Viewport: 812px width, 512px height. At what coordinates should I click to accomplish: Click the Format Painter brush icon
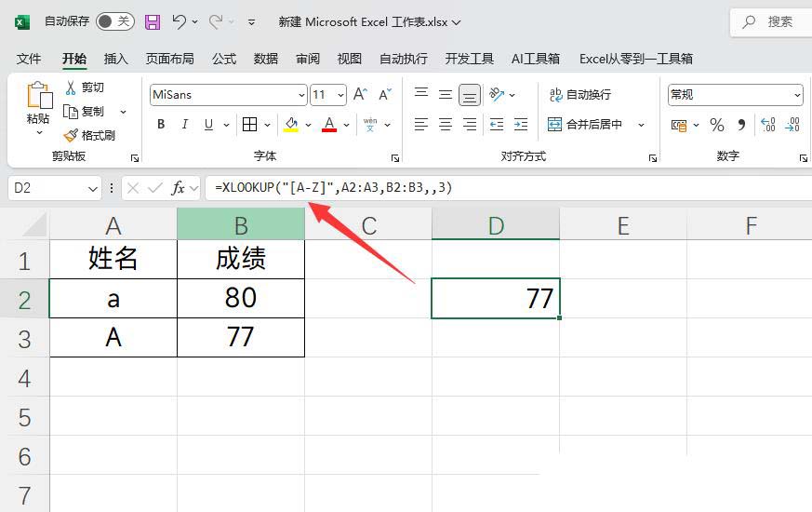[71, 135]
